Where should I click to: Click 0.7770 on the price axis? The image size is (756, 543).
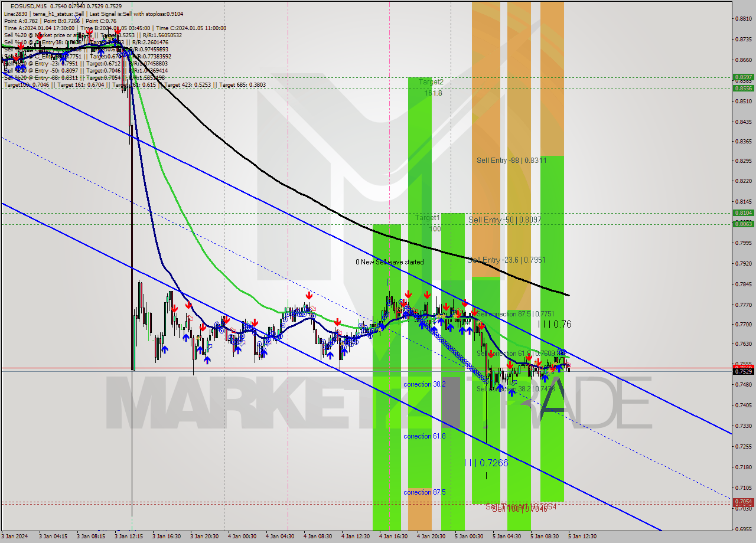coord(743,305)
